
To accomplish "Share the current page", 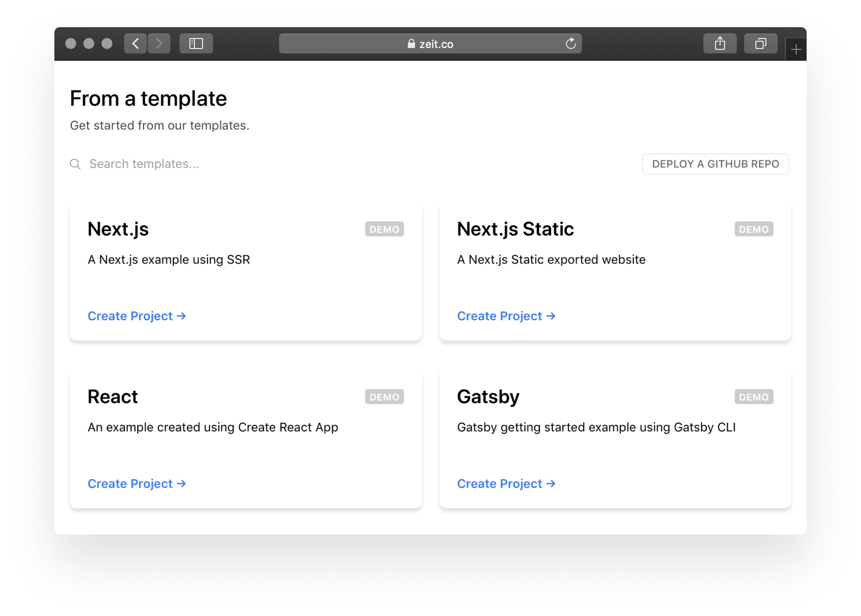I will coord(720,43).
